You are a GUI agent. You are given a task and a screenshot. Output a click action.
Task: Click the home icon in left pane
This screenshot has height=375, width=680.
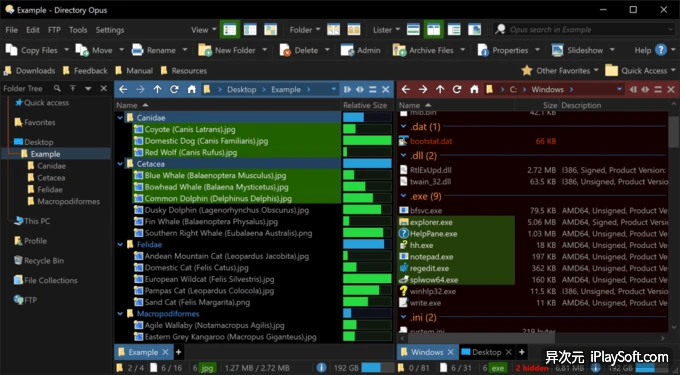pyautogui.click(x=191, y=89)
